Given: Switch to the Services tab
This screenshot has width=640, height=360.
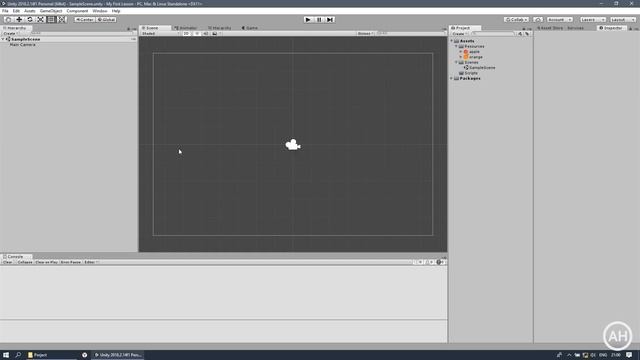Looking at the screenshot, I should pos(576,28).
